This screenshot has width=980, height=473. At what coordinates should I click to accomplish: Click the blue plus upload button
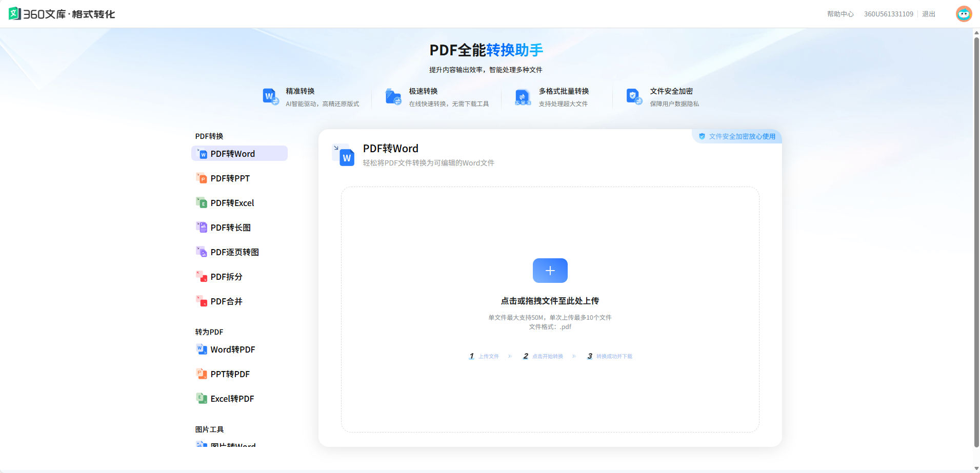pos(550,271)
